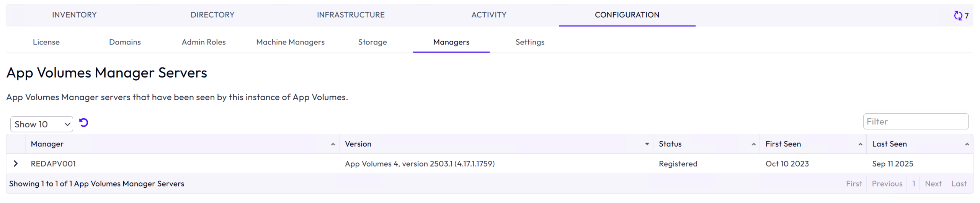Select page 1 in pagination
980x203 pixels.
[913, 184]
